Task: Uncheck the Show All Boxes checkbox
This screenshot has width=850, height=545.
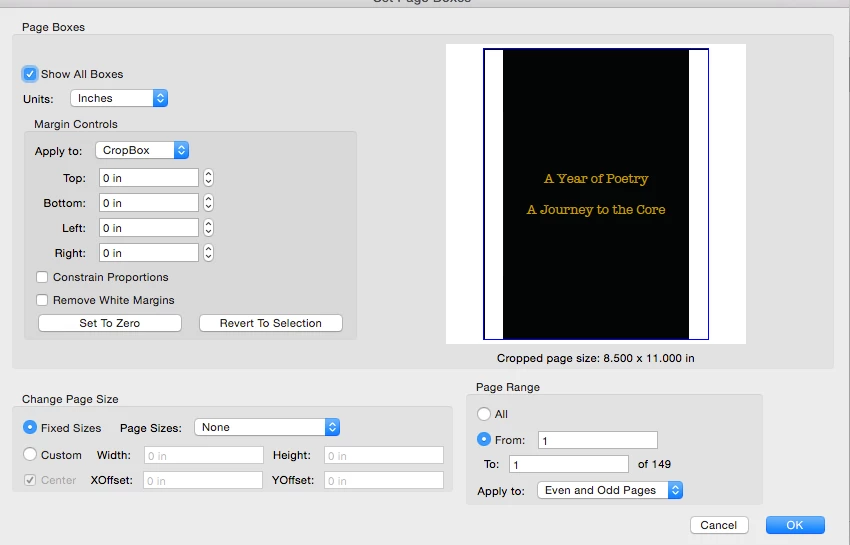Action: [x=30, y=74]
